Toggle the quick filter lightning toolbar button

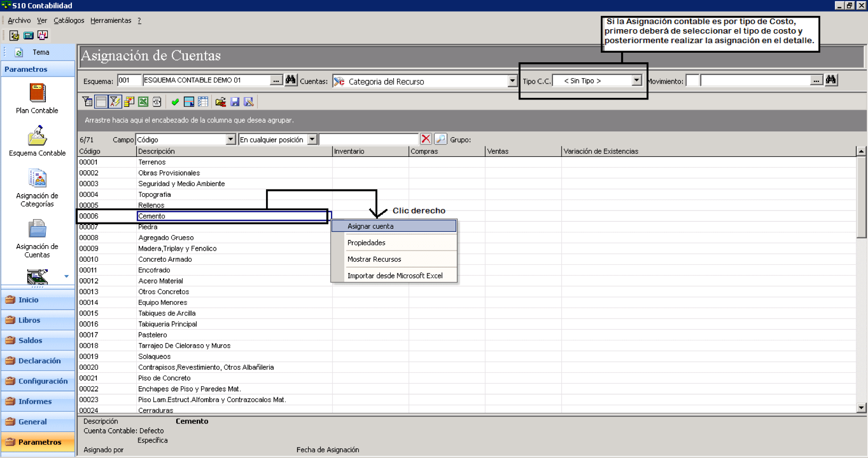[115, 102]
